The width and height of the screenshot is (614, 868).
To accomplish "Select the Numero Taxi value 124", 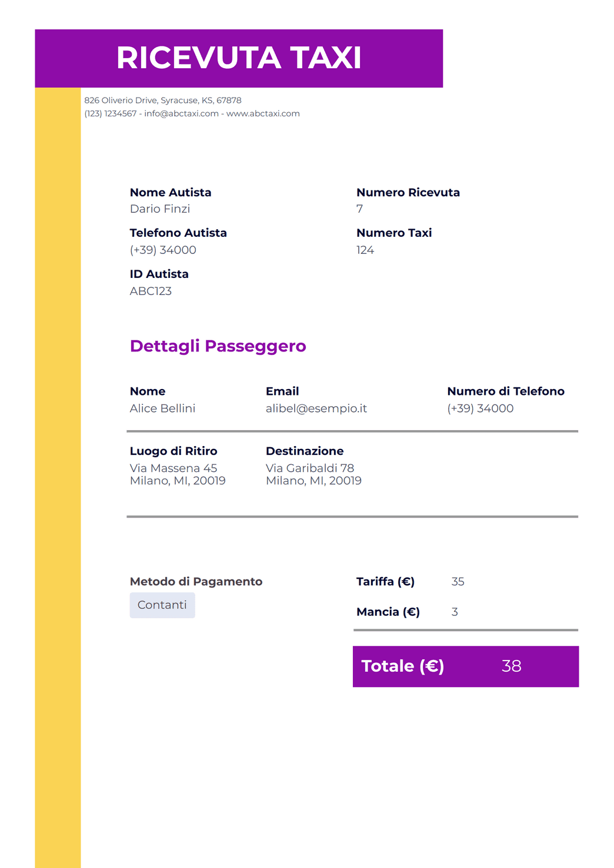I will pos(365,250).
